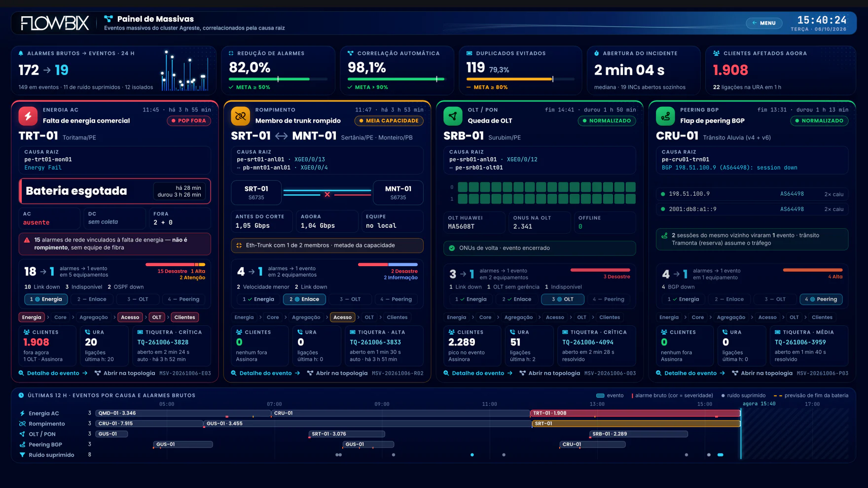Click the Energia AC lightning bolt icon
Viewport: 868px width, 488px height.
[28, 116]
